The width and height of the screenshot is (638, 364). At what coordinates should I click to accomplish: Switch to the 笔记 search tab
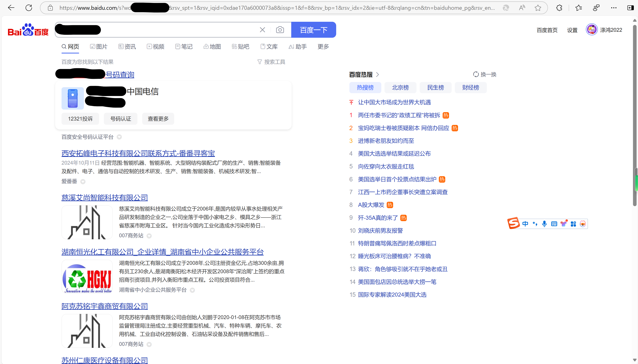tap(184, 46)
